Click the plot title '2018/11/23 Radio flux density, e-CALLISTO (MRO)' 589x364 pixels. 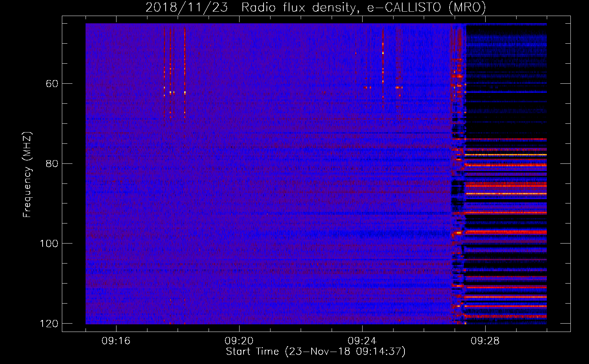[316, 7]
